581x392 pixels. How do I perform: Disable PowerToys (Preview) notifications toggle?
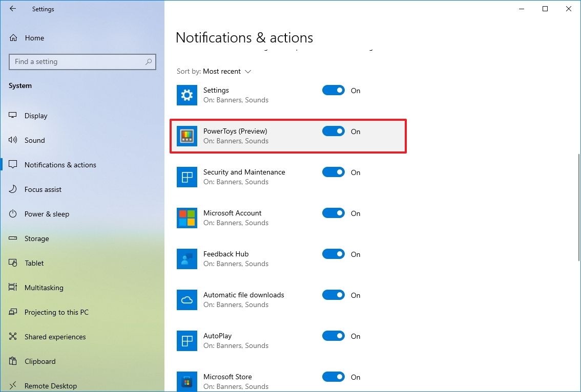coord(334,131)
